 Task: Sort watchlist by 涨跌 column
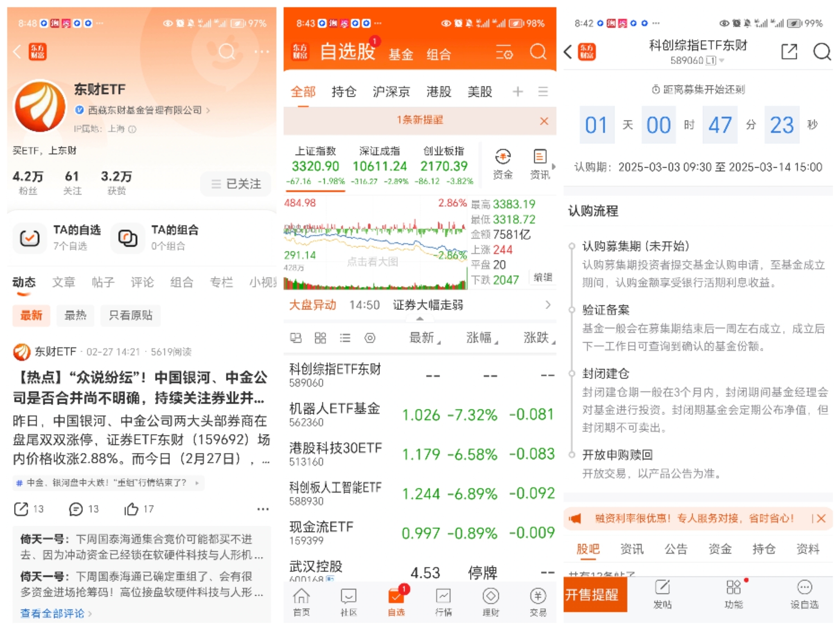[539, 338]
